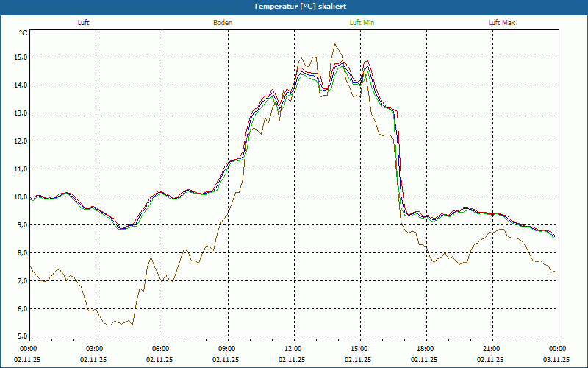Image resolution: width=588 pixels, height=368 pixels.
Task: Click the 09:00 time axis label
Action: pos(226,348)
